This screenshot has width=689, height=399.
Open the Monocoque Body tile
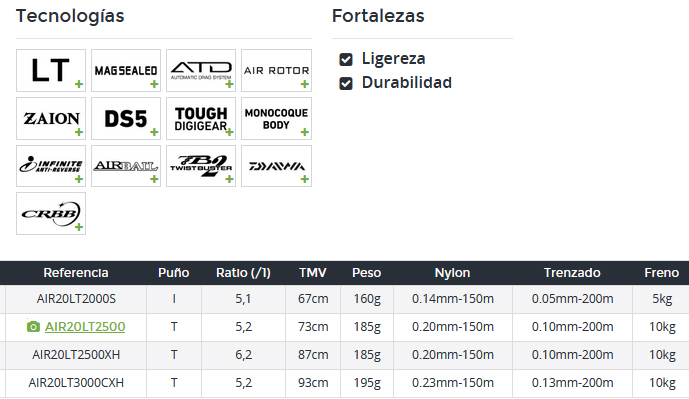276,118
